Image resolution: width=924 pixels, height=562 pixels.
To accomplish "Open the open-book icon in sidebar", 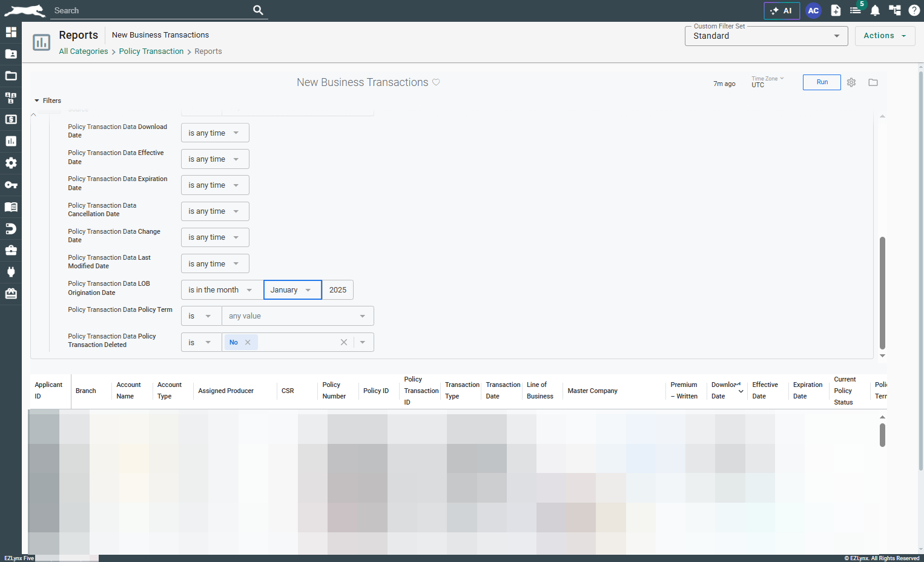I will pos(11,207).
